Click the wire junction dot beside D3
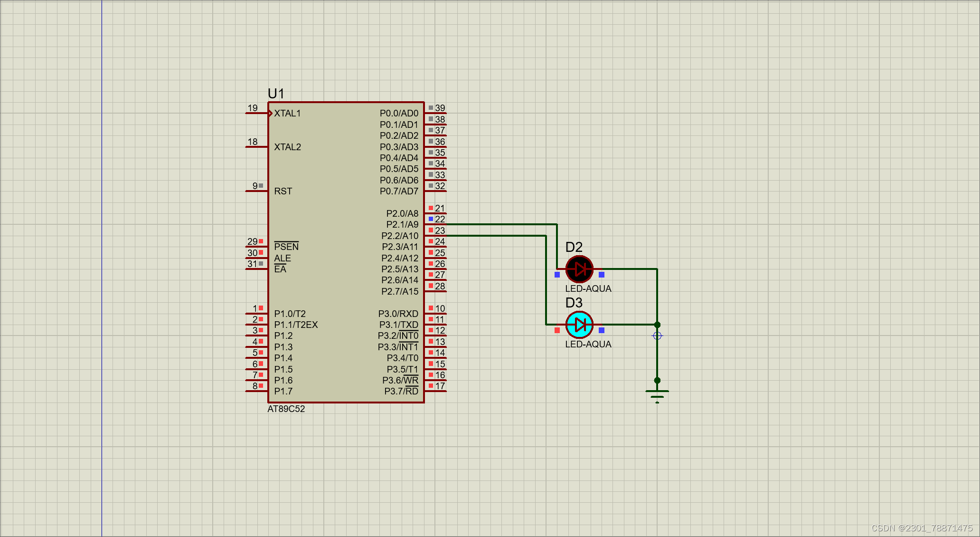Screen dimensions: 980x537 657,325
